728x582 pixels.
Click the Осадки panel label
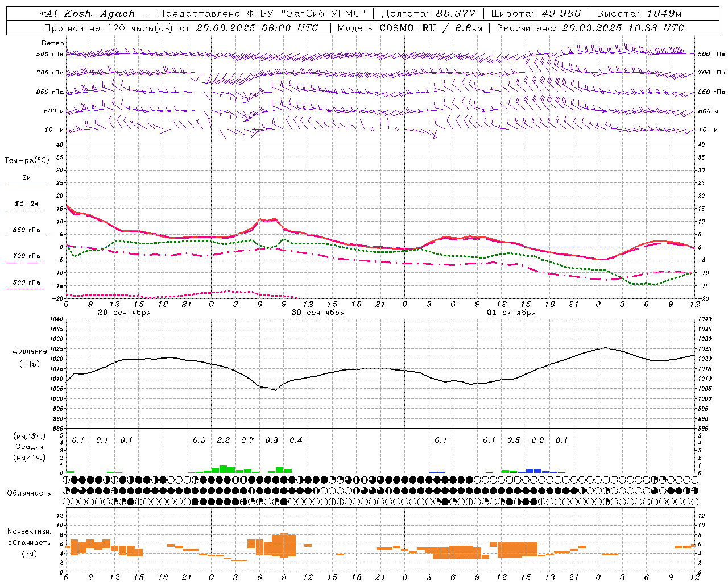pyautogui.click(x=28, y=447)
